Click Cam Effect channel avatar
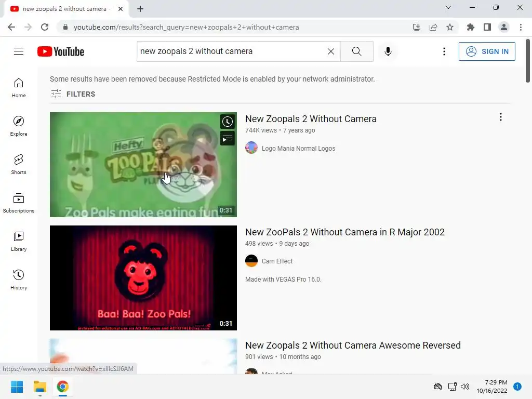Screen dimensions: 532x399 point(251,261)
